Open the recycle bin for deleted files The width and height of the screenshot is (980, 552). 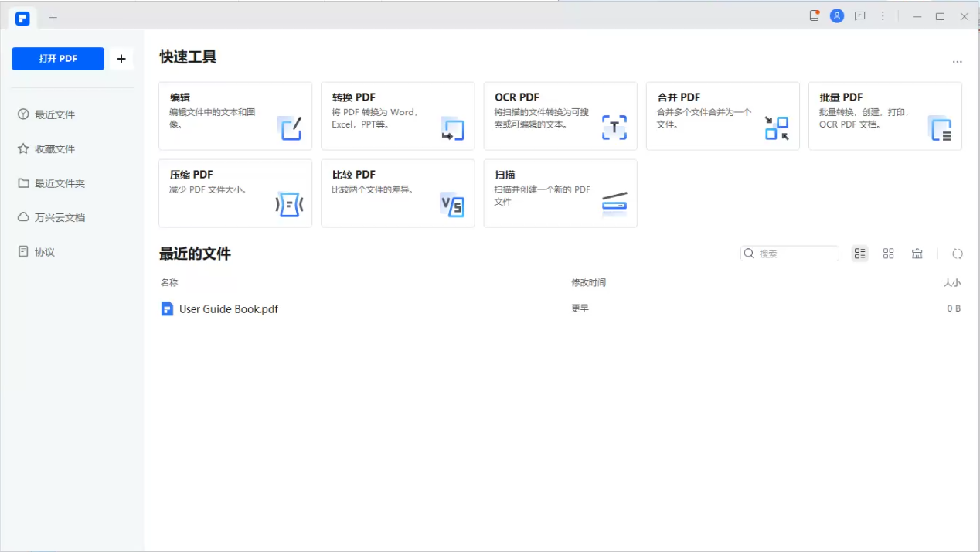click(x=917, y=253)
